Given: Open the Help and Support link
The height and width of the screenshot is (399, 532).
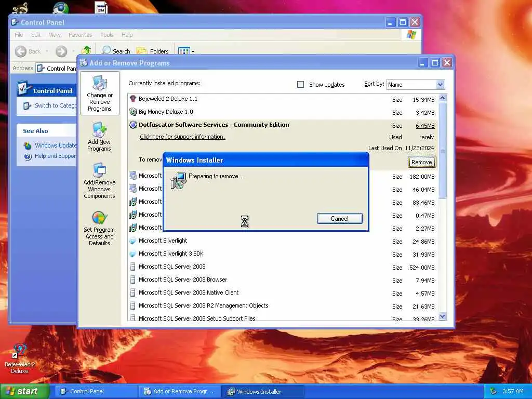Looking at the screenshot, I should click(x=55, y=156).
